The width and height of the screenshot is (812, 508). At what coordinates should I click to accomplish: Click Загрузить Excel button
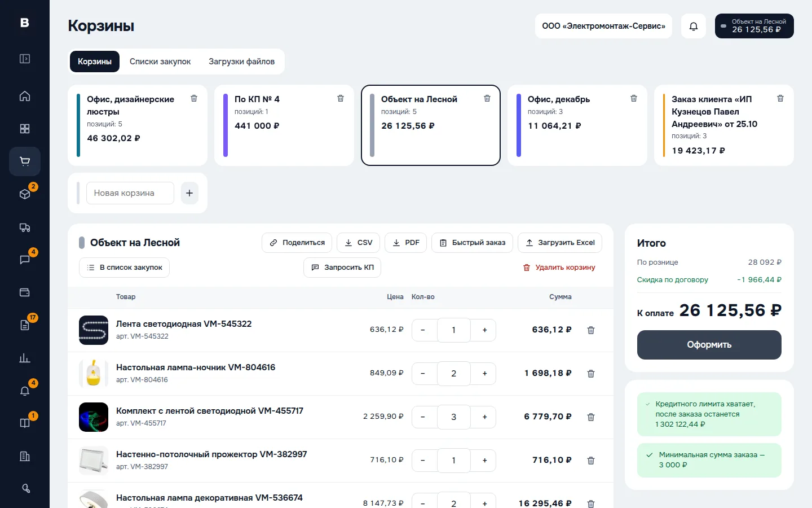[x=560, y=243]
